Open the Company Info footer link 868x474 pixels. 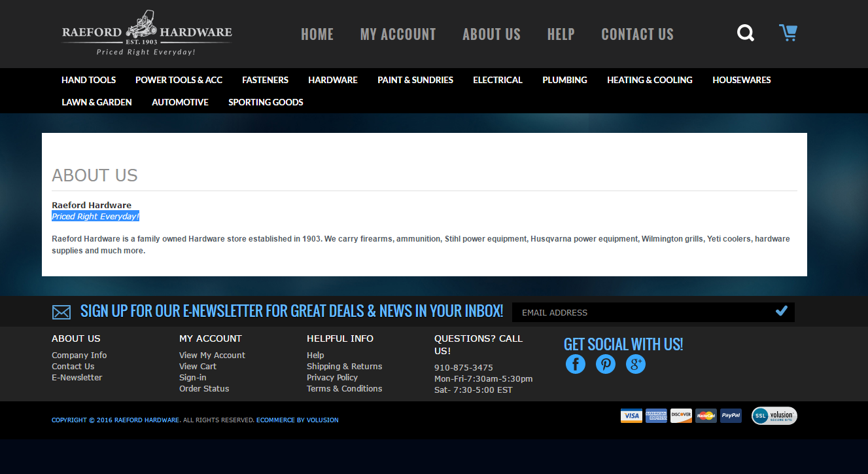tap(79, 355)
